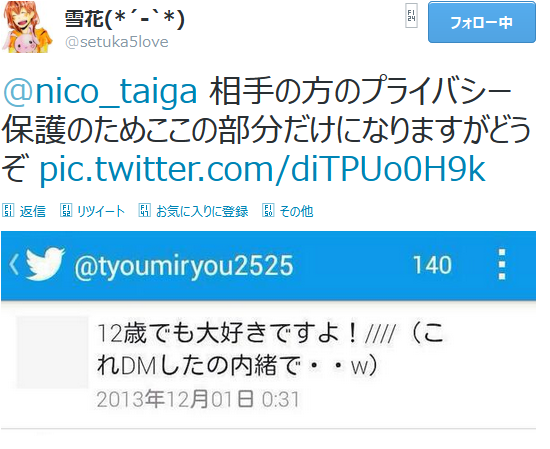Click the reply icon beside 返信
The height and width of the screenshot is (449, 550).
[x=8, y=210]
